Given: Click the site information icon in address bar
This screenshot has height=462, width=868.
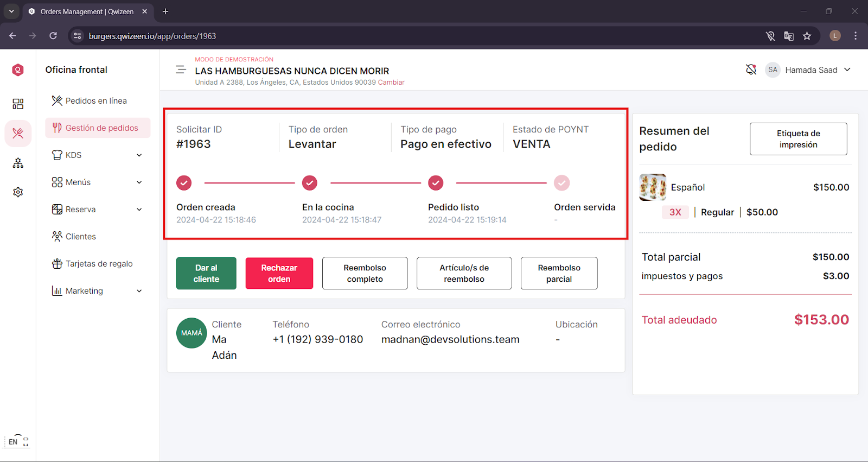Looking at the screenshot, I should click(78, 36).
